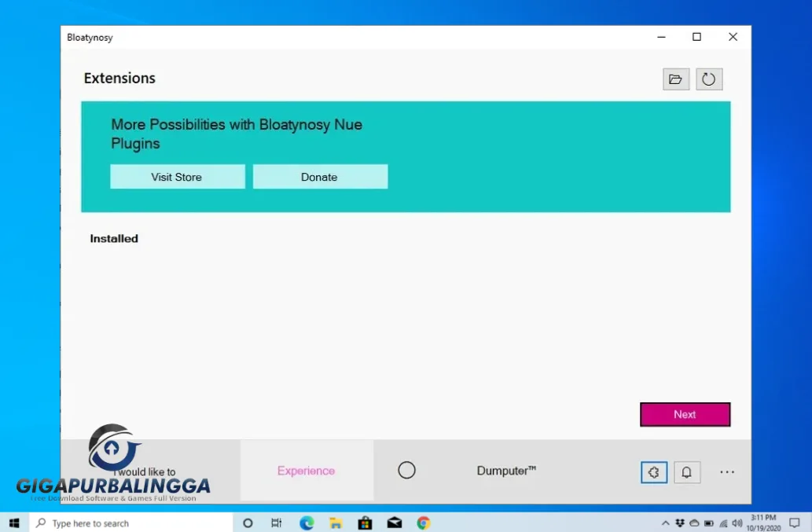Image resolution: width=812 pixels, height=532 pixels.
Task: Refresh the extensions list
Action: click(x=709, y=79)
